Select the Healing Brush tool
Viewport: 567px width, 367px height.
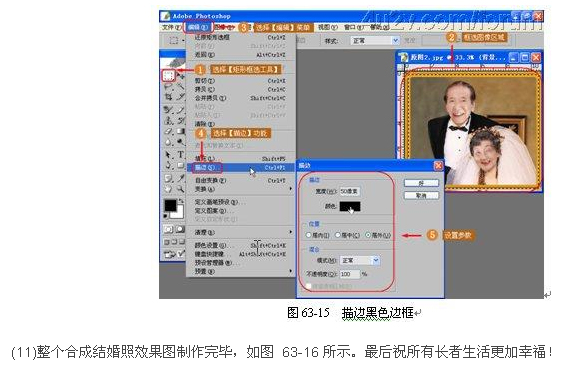point(168,109)
